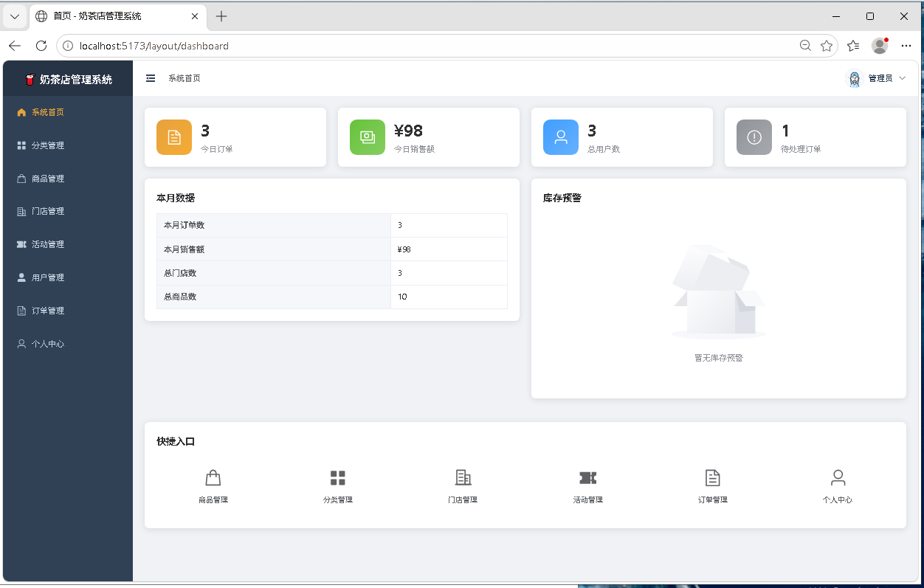924x588 pixels.
Task: Expand the 管理员 dropdown arrow
Action: click(x=902, y=78)
